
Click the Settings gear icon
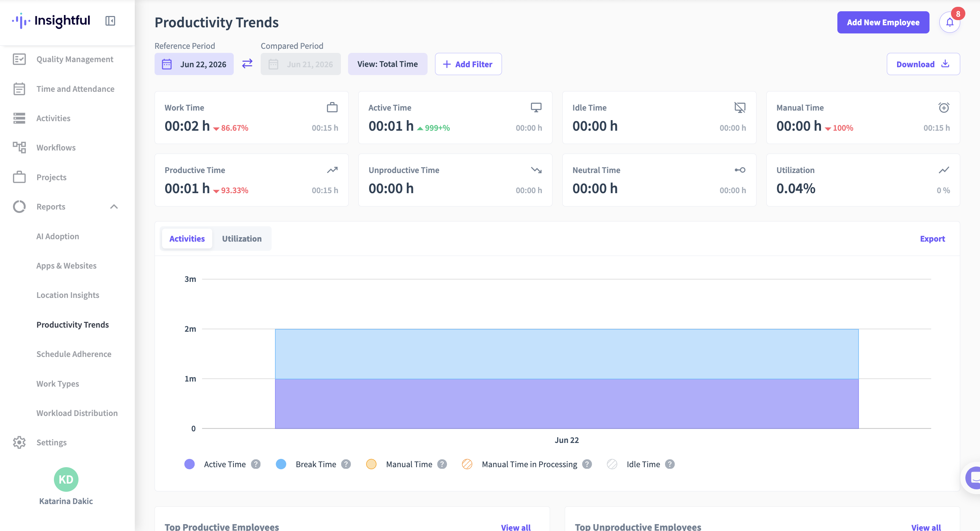click(19, 442)
